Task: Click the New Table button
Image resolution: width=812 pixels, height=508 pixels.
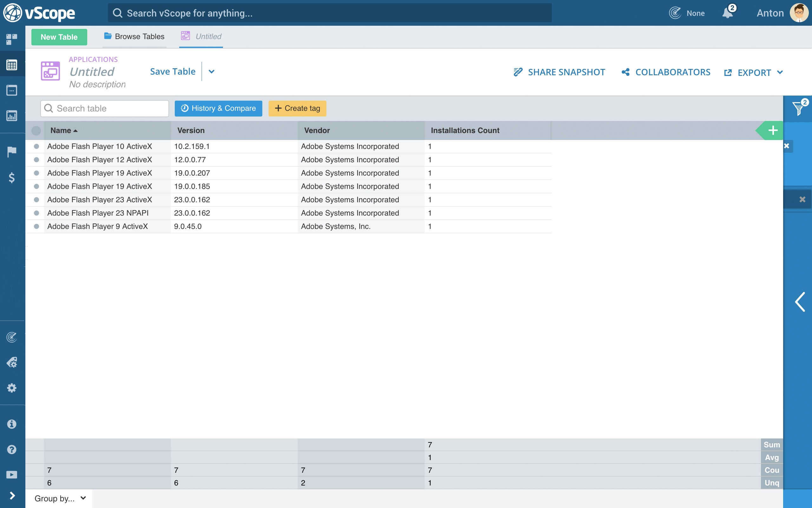Action: coord(59,37)
